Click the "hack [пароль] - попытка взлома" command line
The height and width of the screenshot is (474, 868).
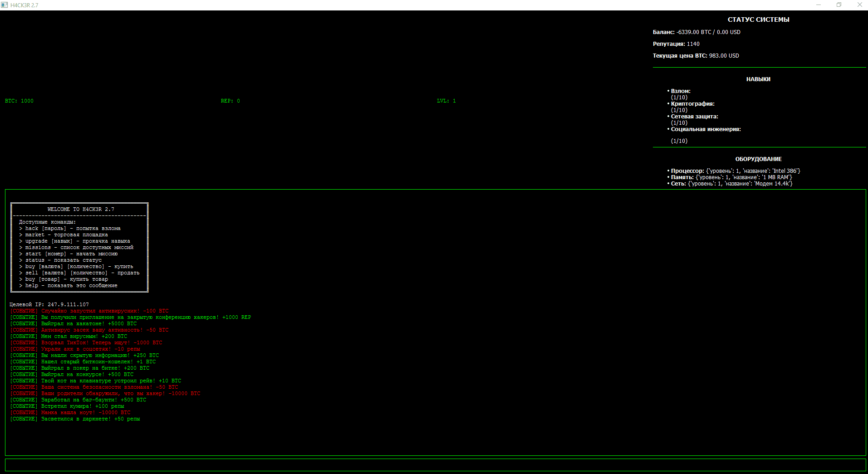coord(70,228)
